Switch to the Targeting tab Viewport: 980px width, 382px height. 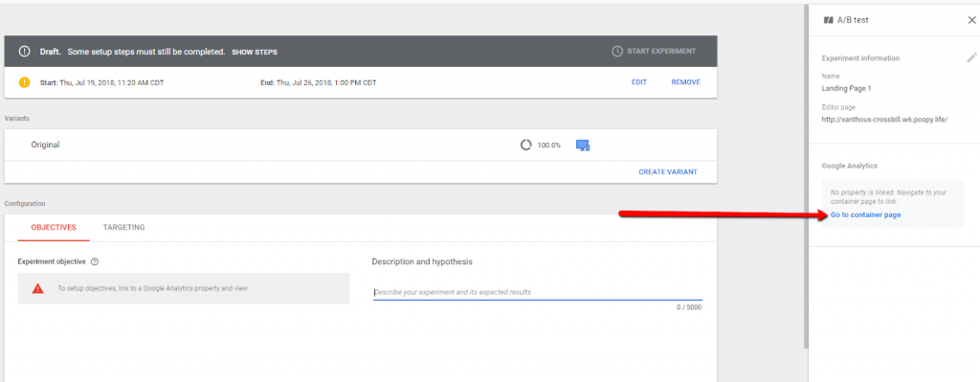[123, 228]
